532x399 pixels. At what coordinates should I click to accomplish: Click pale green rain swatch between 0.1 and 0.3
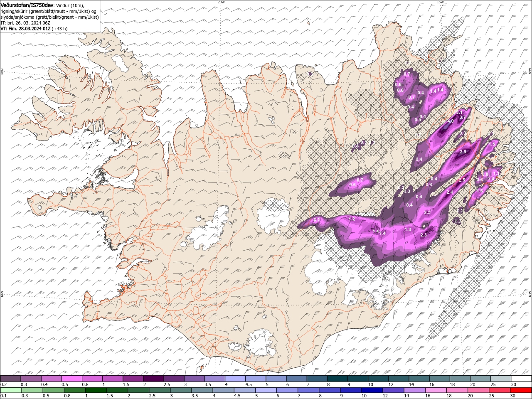11,390
